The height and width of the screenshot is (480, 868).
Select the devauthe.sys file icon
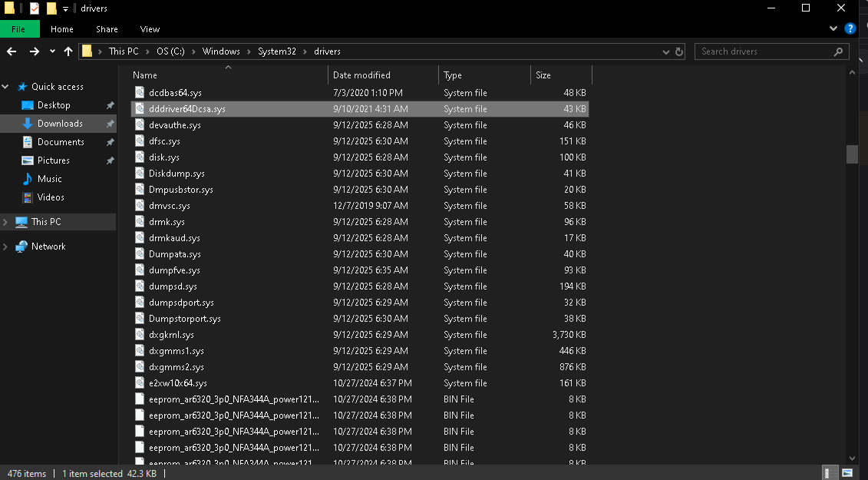[140, 125]
